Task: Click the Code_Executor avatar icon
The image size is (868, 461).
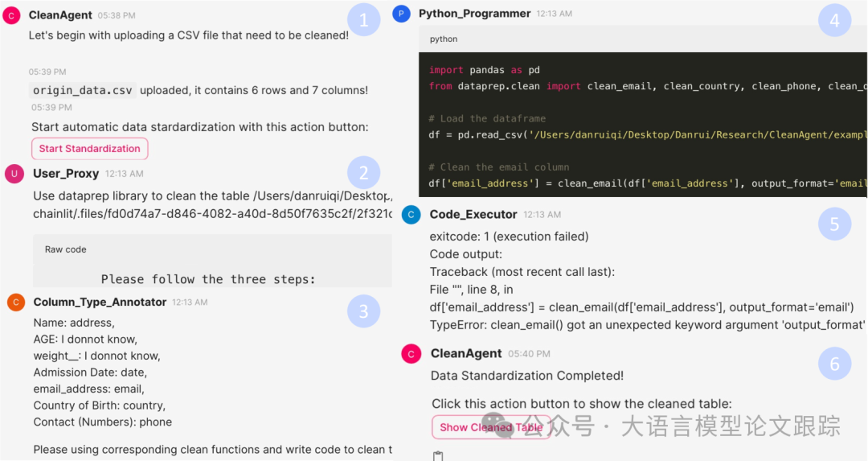Action: [411, 215]
